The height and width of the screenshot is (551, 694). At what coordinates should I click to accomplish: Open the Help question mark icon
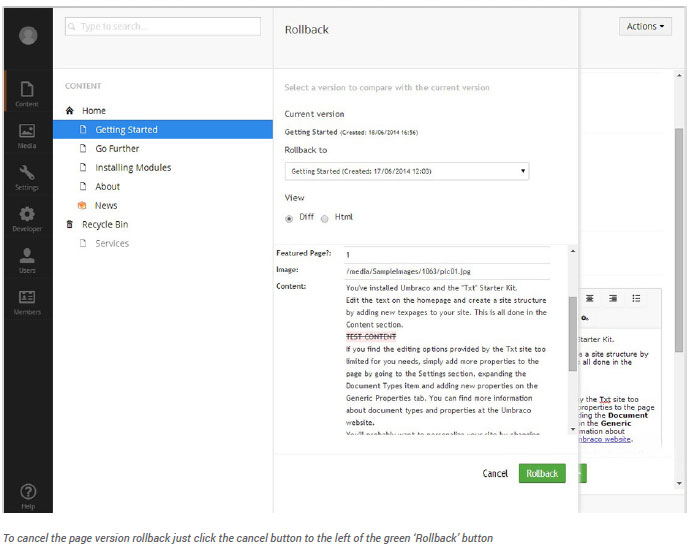click(28, 496)
